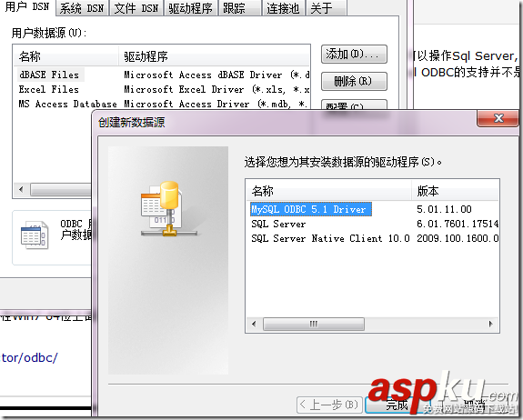
Task: Switch to the 驱动程序 tab
Action: pos(190,8)
